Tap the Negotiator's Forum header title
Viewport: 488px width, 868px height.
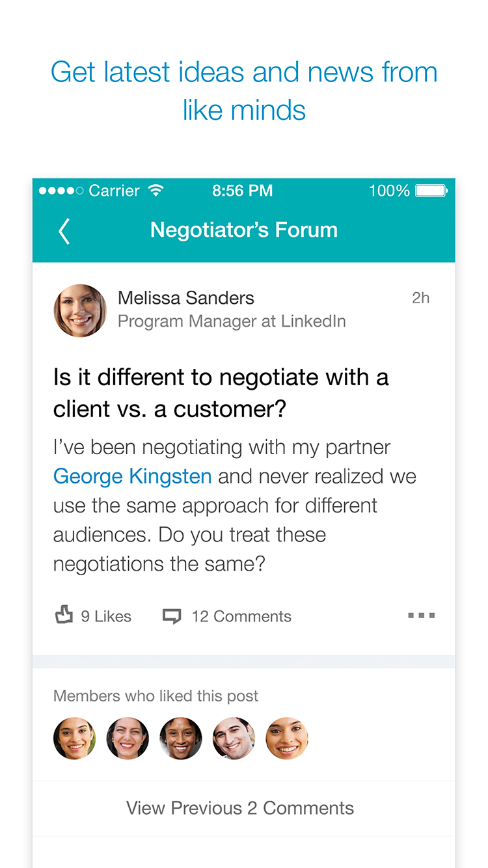tap(244, 230)
